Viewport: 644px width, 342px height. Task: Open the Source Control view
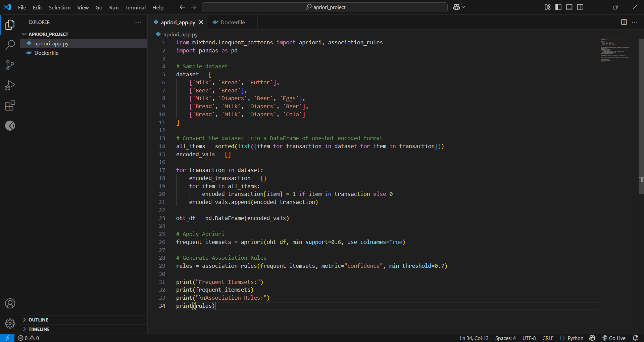[x=10, y=65]
